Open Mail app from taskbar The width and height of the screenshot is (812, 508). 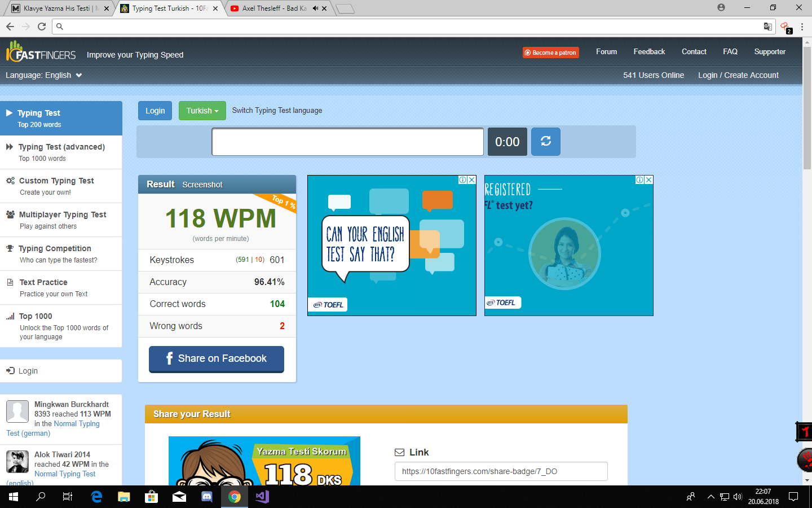click(x=179, y=497)
